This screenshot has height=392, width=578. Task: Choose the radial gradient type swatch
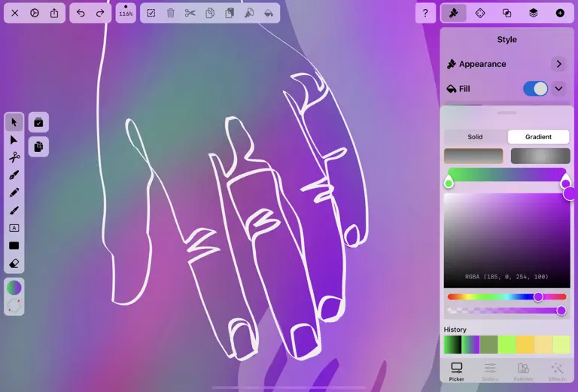(x=540, y=156)
